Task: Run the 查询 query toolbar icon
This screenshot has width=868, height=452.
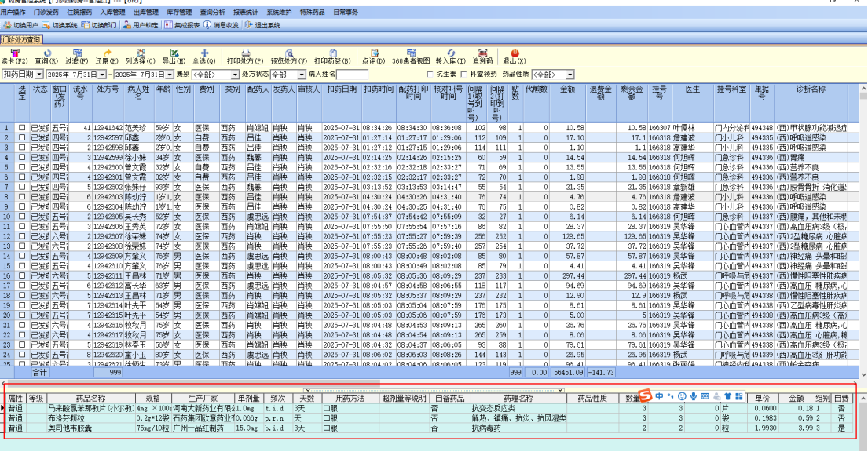Action: (x=47, y=53)
